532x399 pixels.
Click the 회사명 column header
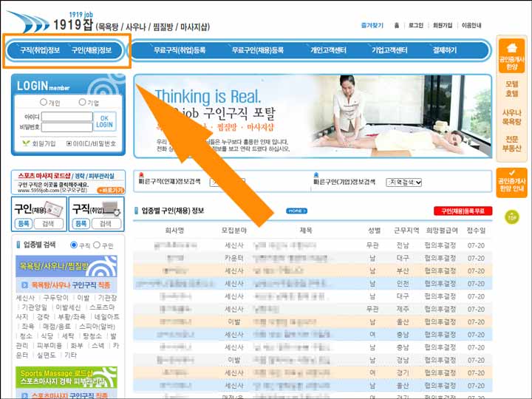[174, 231]
